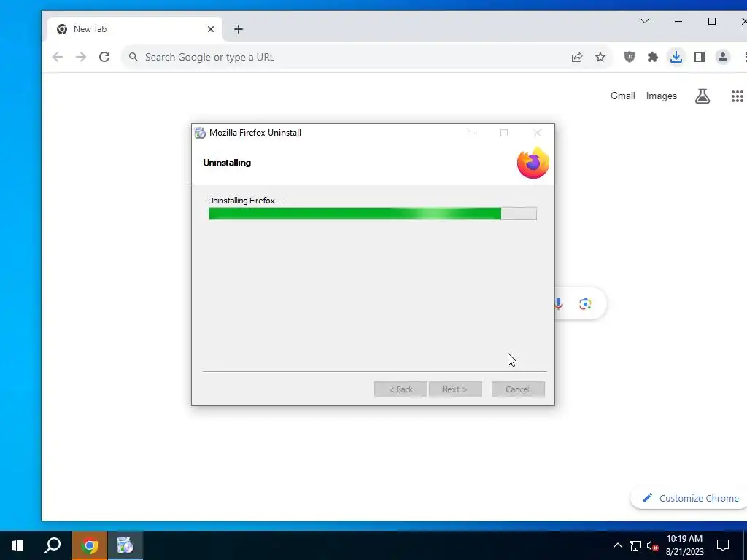Open the network status tray icon
The image size is (747, 560).
pos(635,545)
